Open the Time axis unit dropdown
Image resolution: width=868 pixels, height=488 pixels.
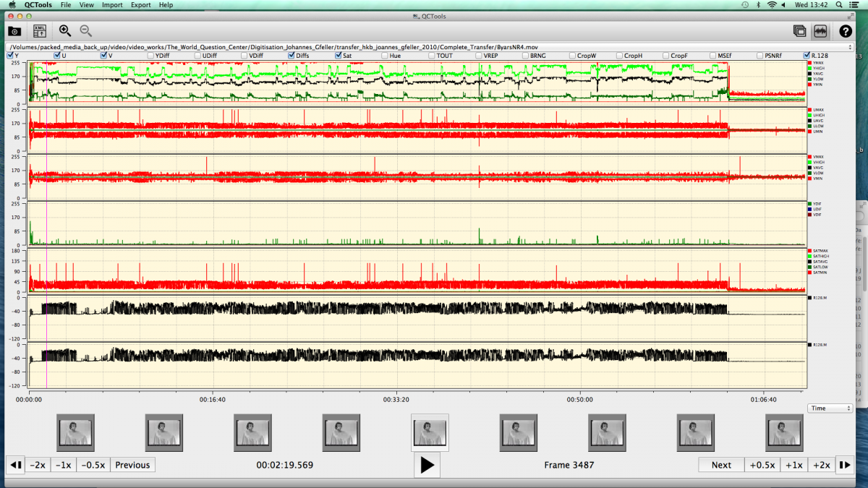(x=830, y=408)
